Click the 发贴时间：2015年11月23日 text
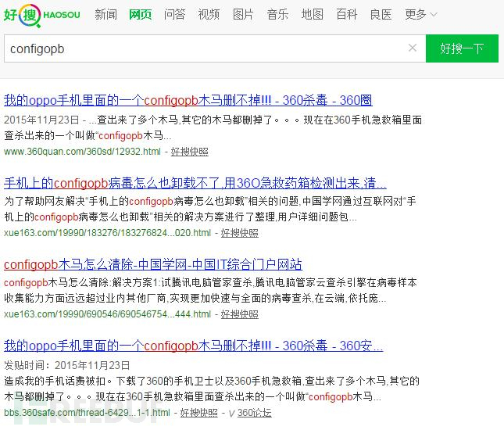This screenshot has height=430, width=504. coord(67,365)
